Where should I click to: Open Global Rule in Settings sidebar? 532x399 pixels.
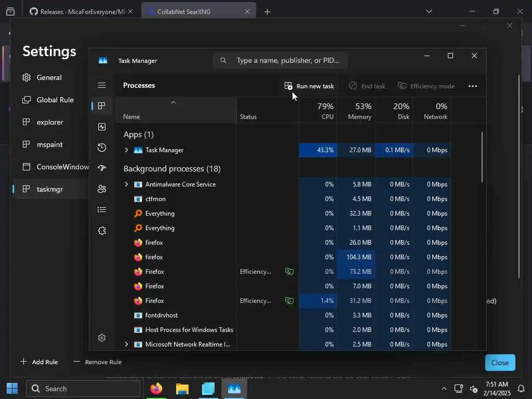[x=49, y=100]
